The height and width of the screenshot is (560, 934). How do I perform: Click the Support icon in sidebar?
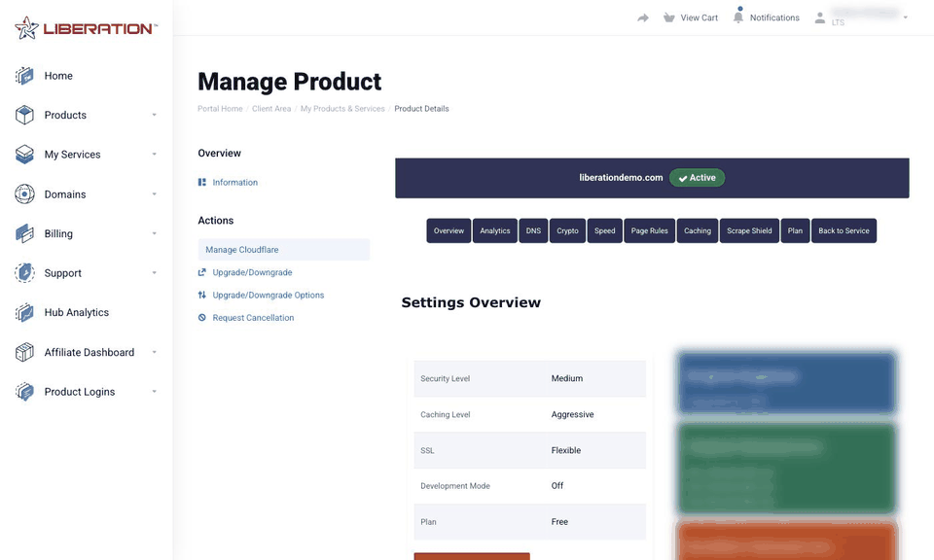pyautogui.click(x=24, y=272)
